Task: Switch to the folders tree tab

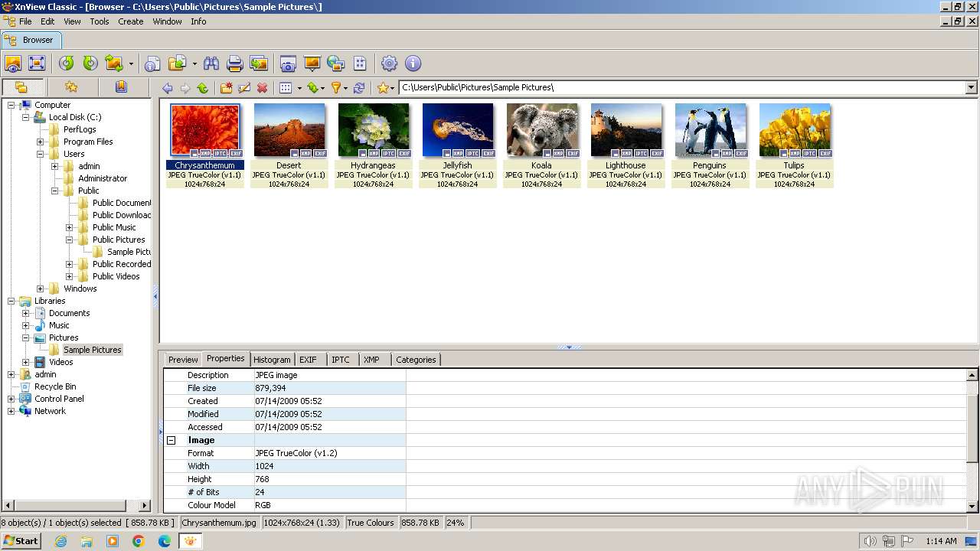Action: click(21, 87)
